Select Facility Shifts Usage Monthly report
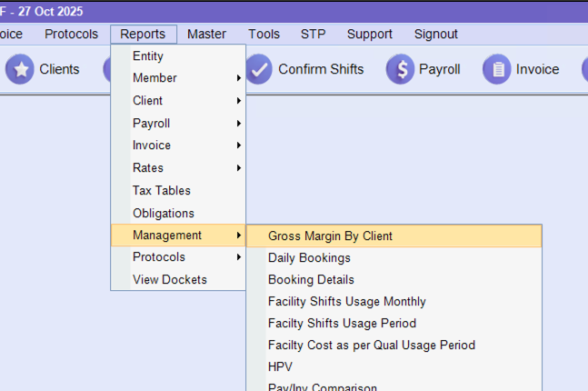The width and height of the screenshot is (588, 391). coord(346,302)
